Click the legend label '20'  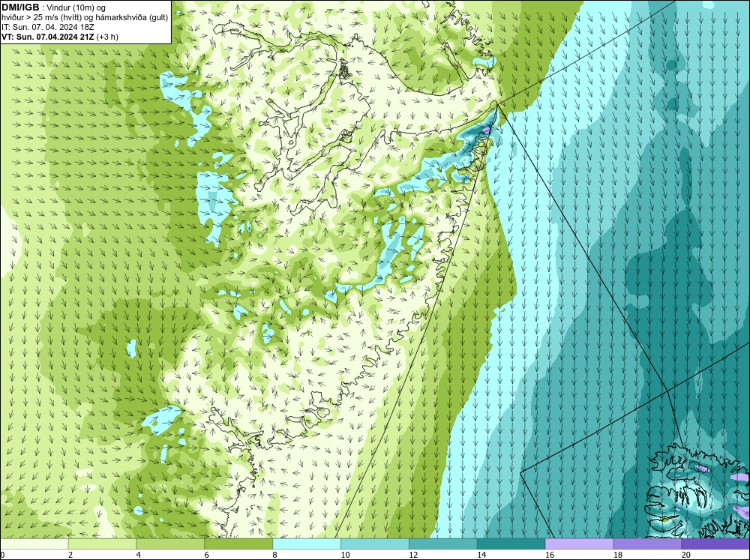coord(686,555)
